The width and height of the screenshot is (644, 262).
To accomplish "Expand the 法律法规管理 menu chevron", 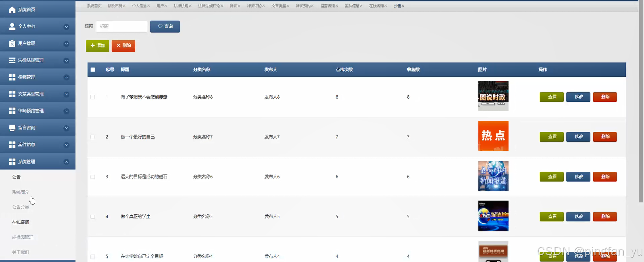I will point(66,61).
